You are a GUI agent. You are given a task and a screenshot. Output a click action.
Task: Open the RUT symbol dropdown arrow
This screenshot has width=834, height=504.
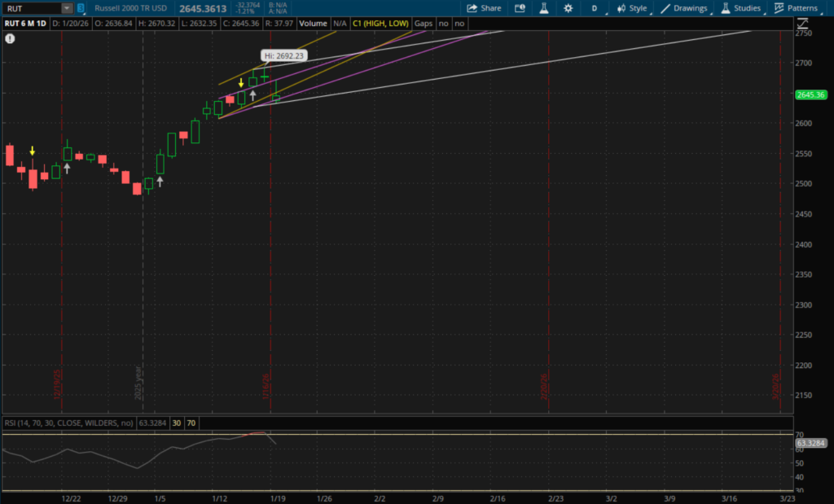[x=66, y=8]
